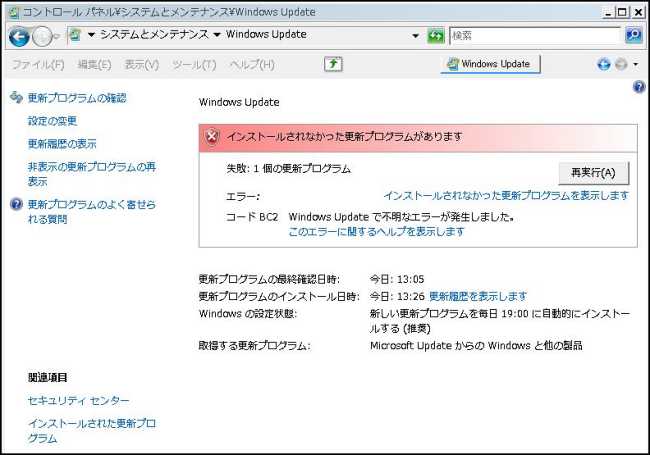Click the 再実行(A) retry button
Screen dimensions: 650x455
point(593,173)
